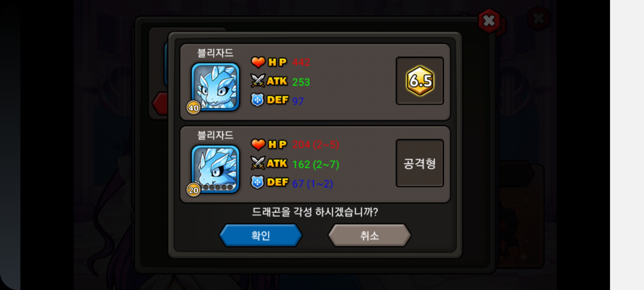This screenshot has height=290, width=644.
Task: Click the star dots under lower dragon
Action: coord(218,187)
